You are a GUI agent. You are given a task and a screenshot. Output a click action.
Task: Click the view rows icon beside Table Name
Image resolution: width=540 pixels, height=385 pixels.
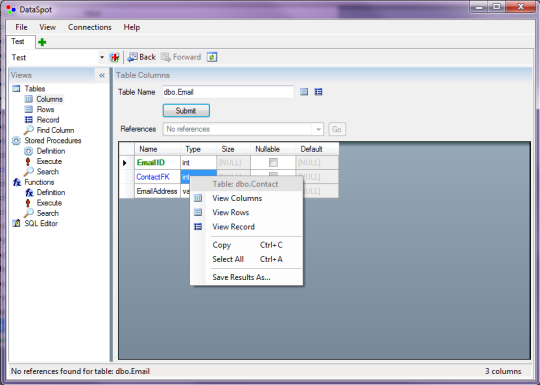304,92
